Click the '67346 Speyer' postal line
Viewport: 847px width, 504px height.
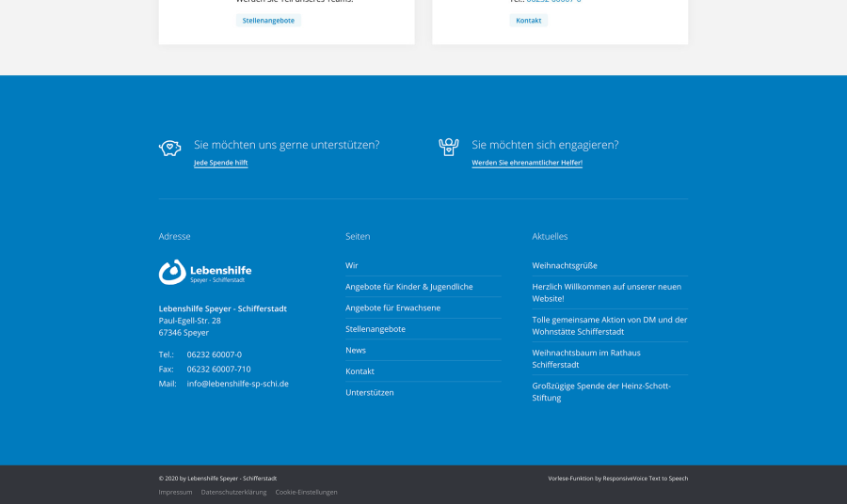click(184, 333)
